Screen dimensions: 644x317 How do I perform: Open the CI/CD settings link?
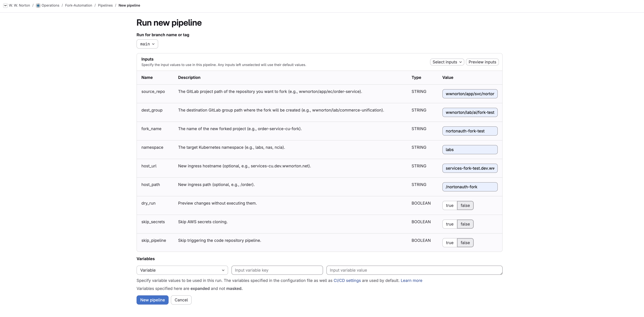347,281
